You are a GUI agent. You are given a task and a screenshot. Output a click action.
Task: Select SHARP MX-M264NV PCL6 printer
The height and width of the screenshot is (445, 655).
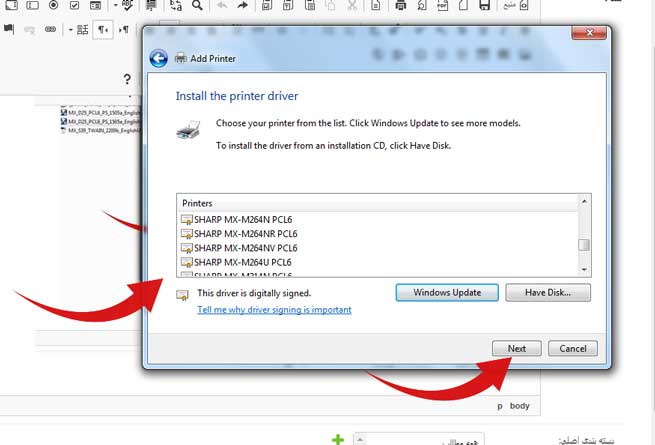(239, 248)
